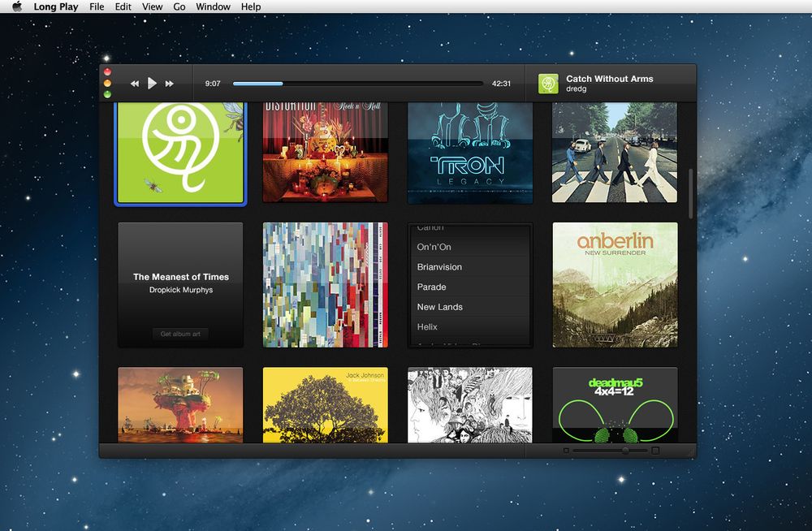
Task: Open the Go menu
Action: (x=179, y=6)
